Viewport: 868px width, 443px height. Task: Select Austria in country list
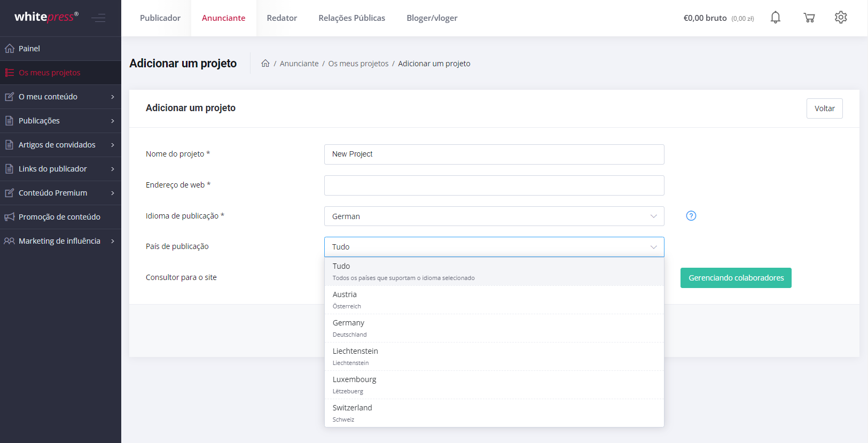494,300
